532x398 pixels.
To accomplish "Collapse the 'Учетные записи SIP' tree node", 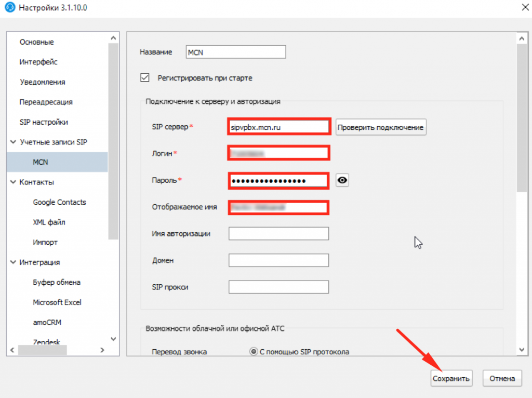I will [13, 142].
